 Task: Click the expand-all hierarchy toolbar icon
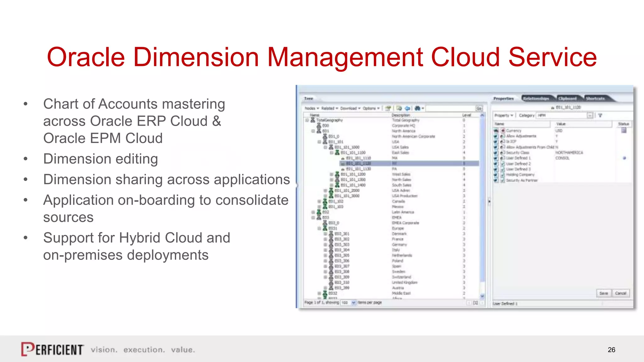388,108
